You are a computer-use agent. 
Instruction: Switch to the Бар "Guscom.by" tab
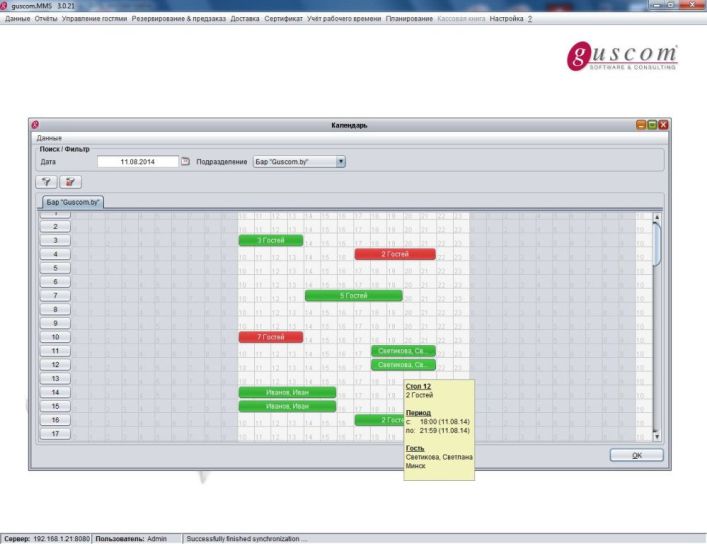[x=74, y=202]
